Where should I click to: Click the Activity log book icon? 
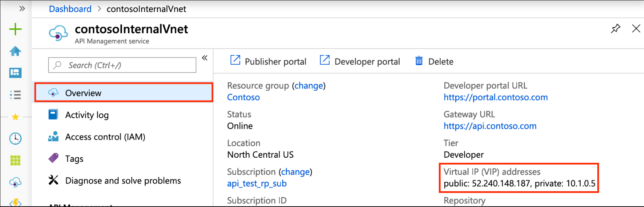coord(53,114)
